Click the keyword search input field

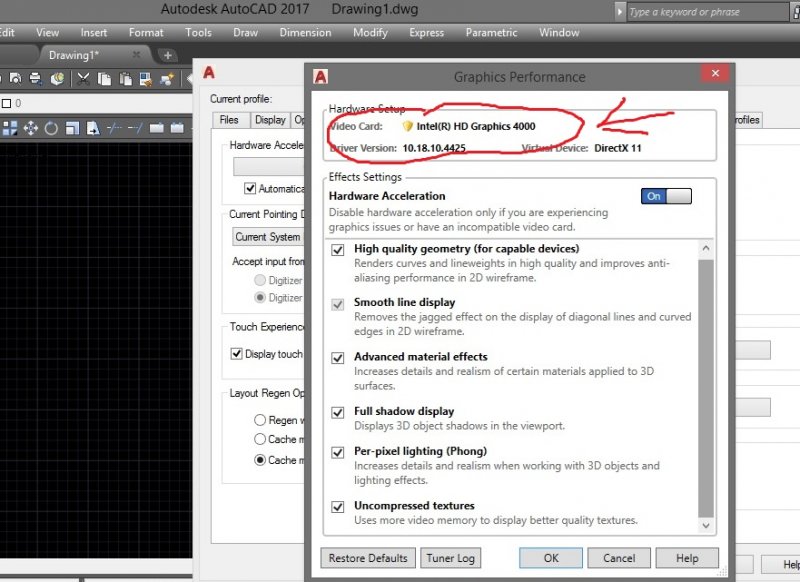(x=707, y=12)
